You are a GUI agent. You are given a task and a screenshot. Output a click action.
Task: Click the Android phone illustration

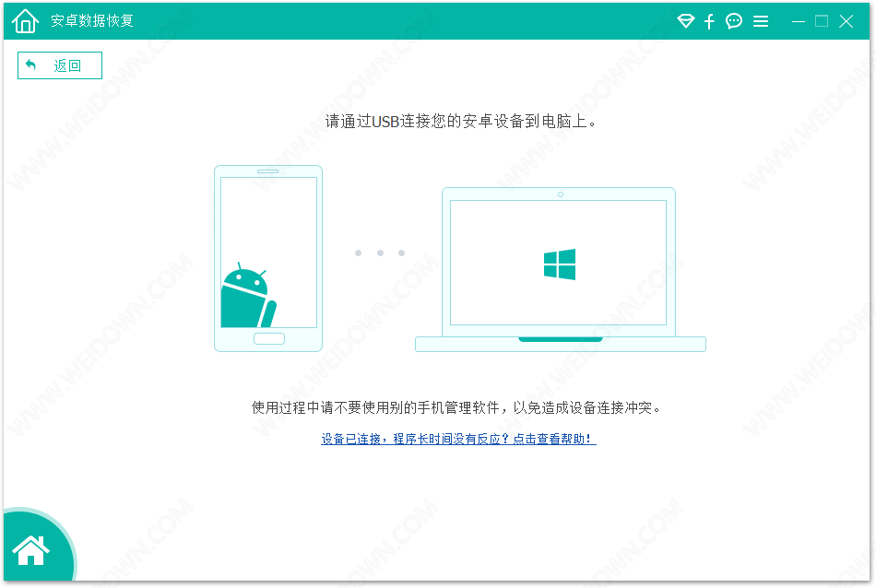268,258
